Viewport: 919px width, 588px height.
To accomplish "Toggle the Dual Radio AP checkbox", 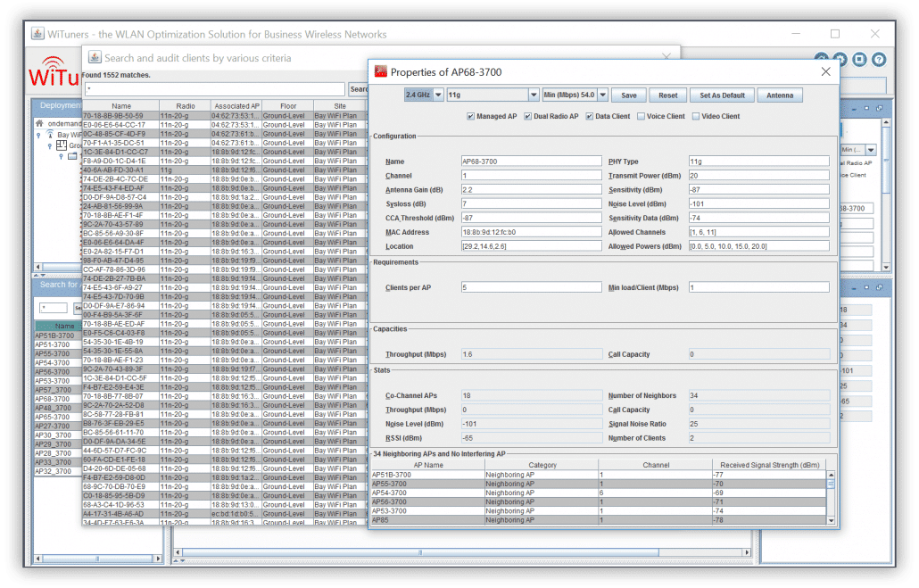I will coord(527,116).
